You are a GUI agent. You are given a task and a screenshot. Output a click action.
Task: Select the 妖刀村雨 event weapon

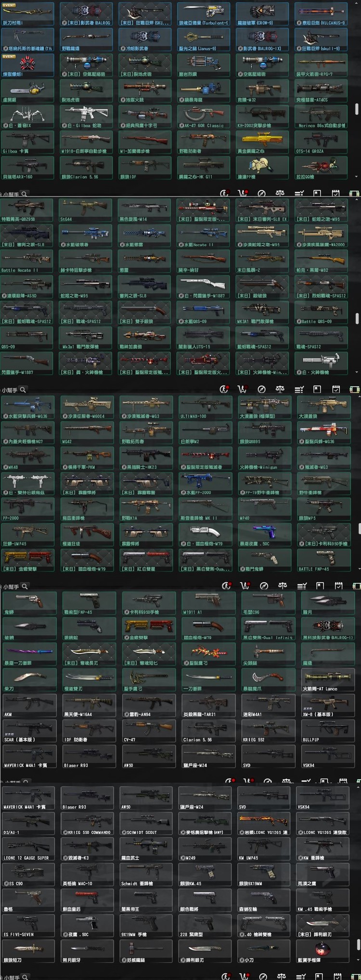(27, 14)
